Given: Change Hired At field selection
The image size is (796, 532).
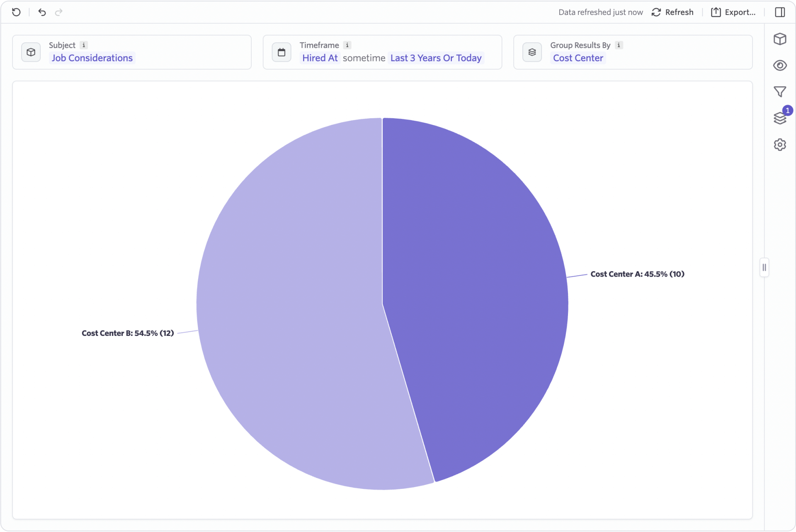Looking at the screenshot, I should coord(319,58).
